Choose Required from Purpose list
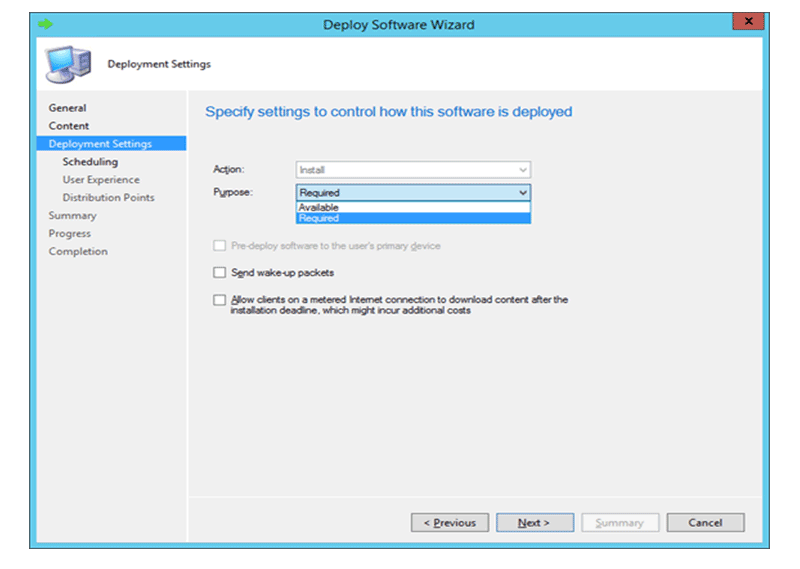Image resolution: width=800 pixels, height=569 pixels. click(x=413, y=218)
